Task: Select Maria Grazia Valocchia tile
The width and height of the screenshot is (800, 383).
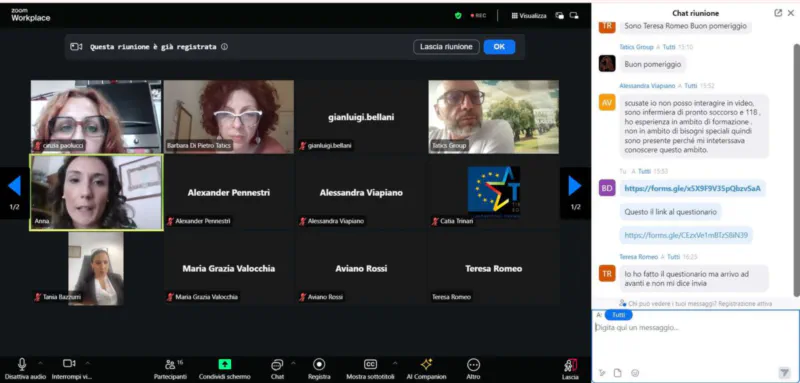Action: [x=229, y=268]
